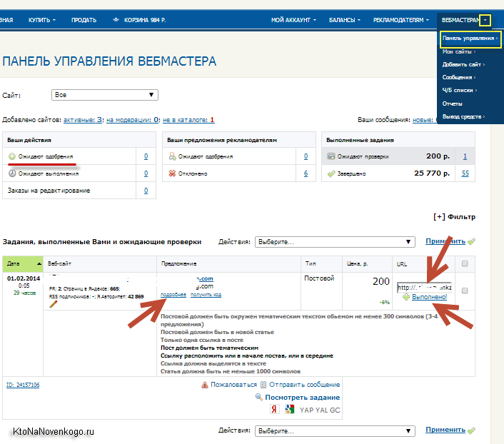
Task: Open the на модерации: 0 link
Action: point(132,120)
